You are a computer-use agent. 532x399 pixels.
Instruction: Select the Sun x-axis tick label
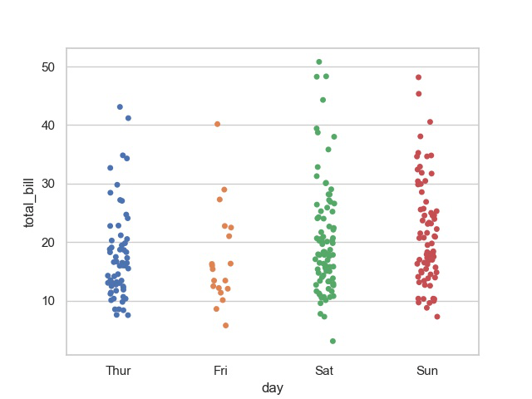(x=427, y=371)
